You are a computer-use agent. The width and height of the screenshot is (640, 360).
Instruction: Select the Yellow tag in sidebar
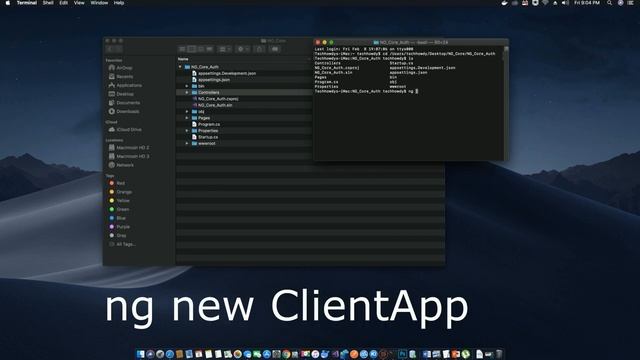[120, 201]
